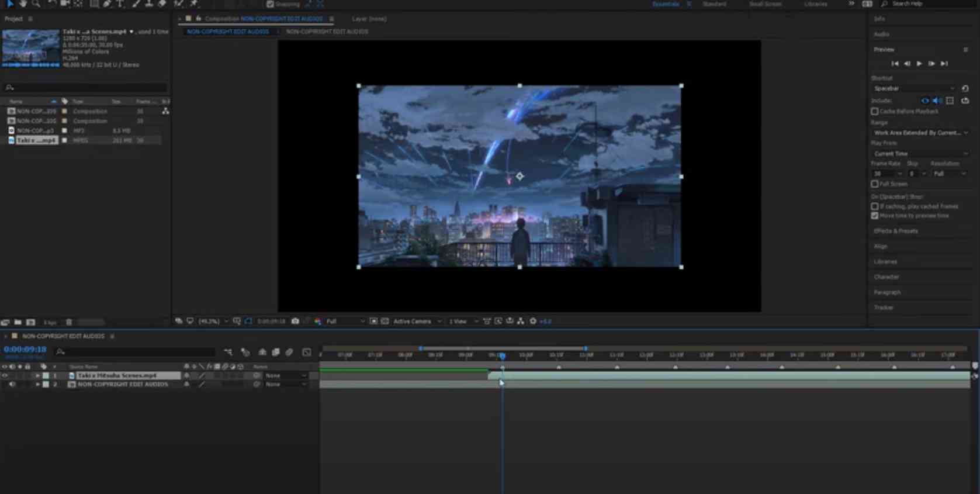This screenshot has height=494, width=980.
Task: Click Play in the Preview panel
Action: (x=919, y=63)
